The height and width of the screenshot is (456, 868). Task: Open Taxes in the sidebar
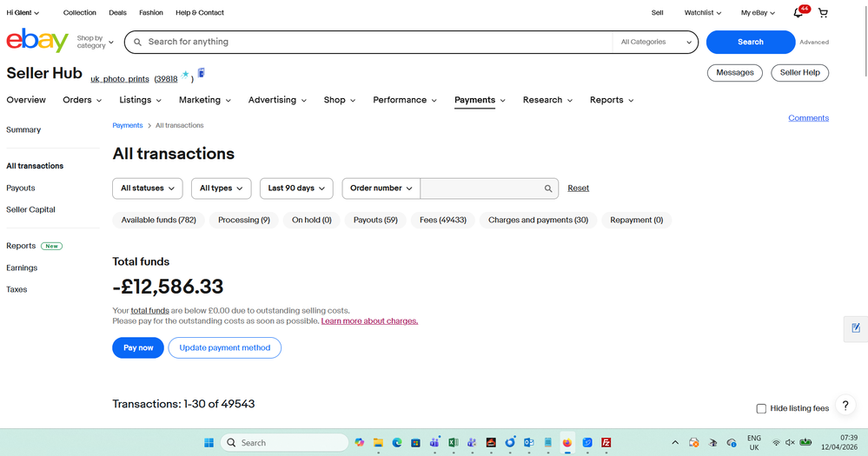click(17, 289)
